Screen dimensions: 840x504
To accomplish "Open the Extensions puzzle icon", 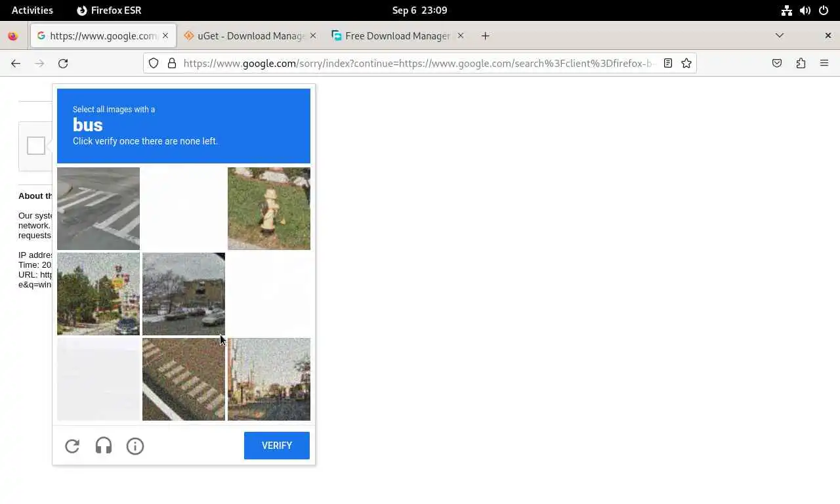I will 801,63.
